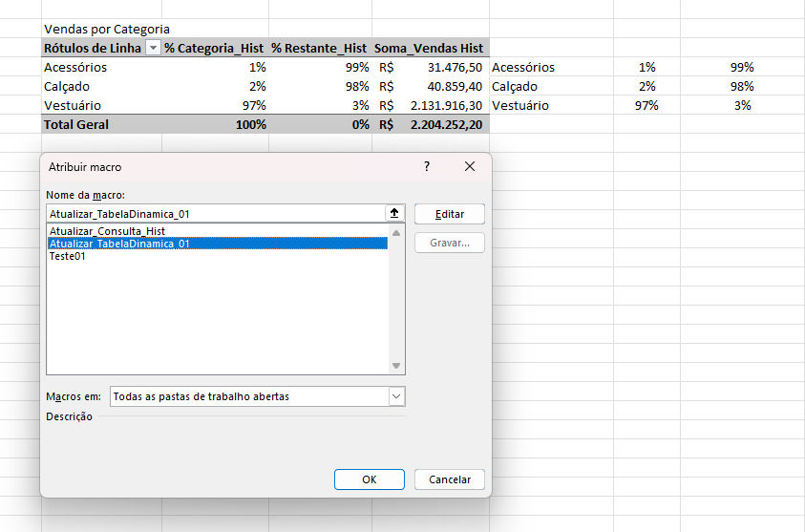Open help with the question mark icon

coord(427,166)
